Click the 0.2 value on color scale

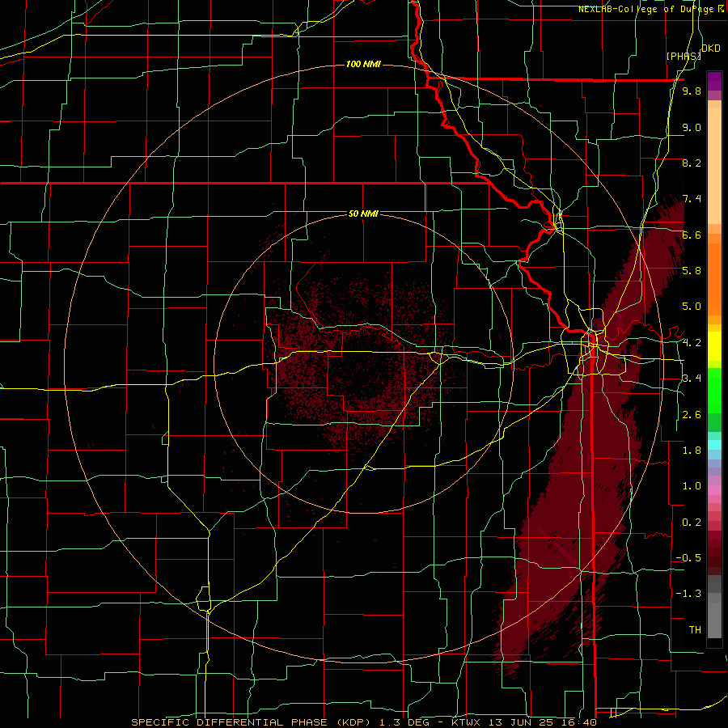point(692,523)
